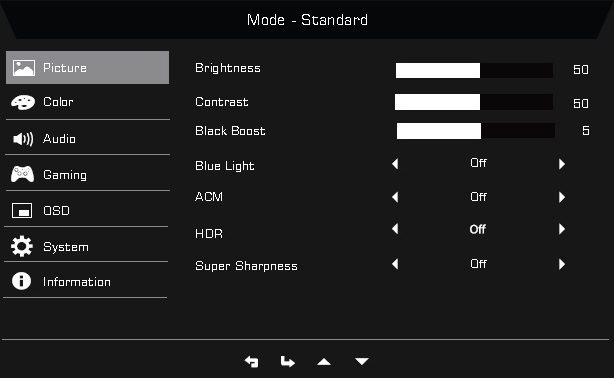Open Gaming menu via gamepad icon
Viewport: 614px width, 378px height.
pyautogui.click(x=22, y=174)
